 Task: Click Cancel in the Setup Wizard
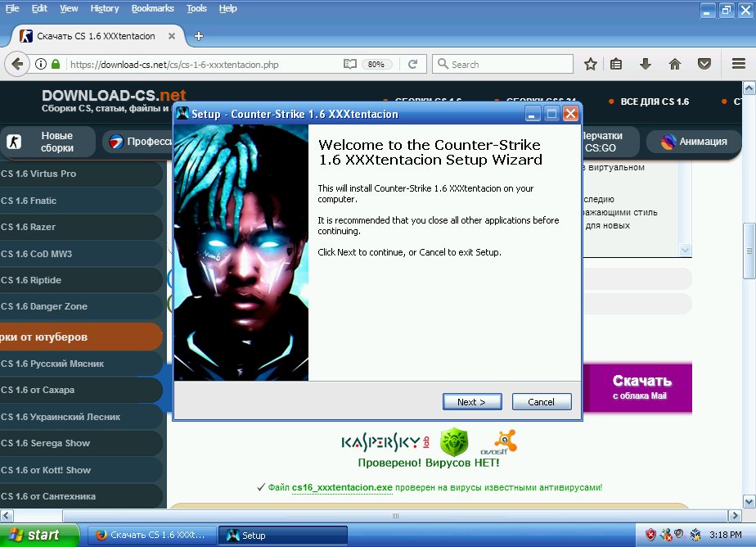click(x=542, y=402)
